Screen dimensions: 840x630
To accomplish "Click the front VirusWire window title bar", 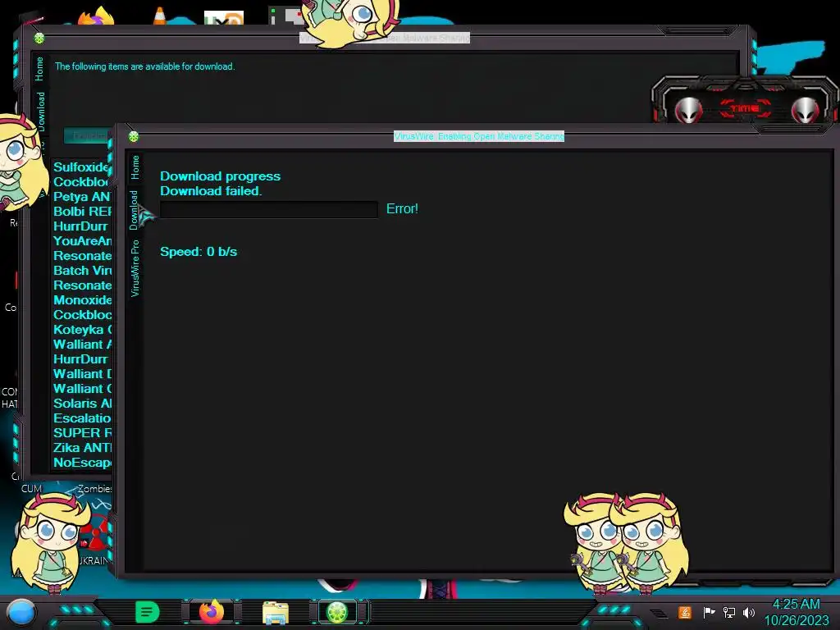I will click(x=479, y=137).
